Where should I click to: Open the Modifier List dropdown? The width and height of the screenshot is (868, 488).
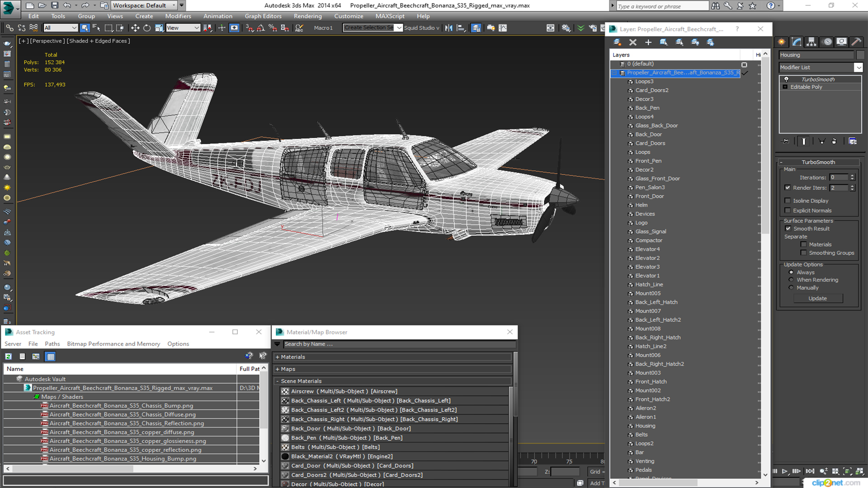(x=858, y=67)
